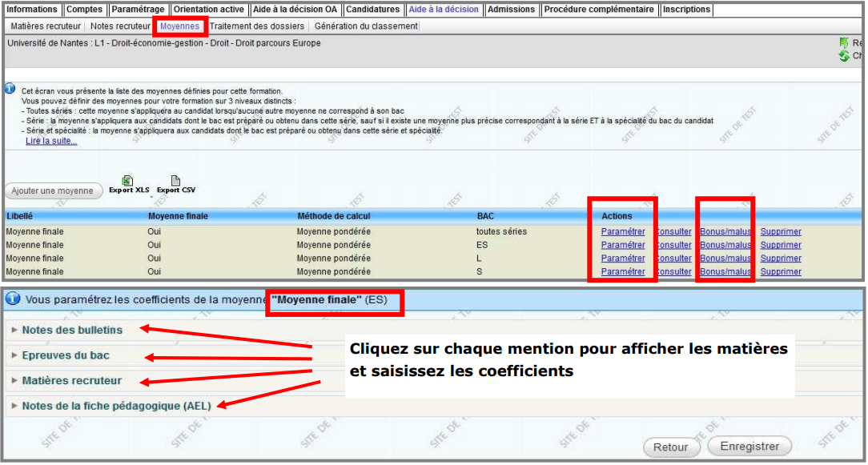Click the Retour button
This screenshot has width=868, height=465.
tap(671, 447)
